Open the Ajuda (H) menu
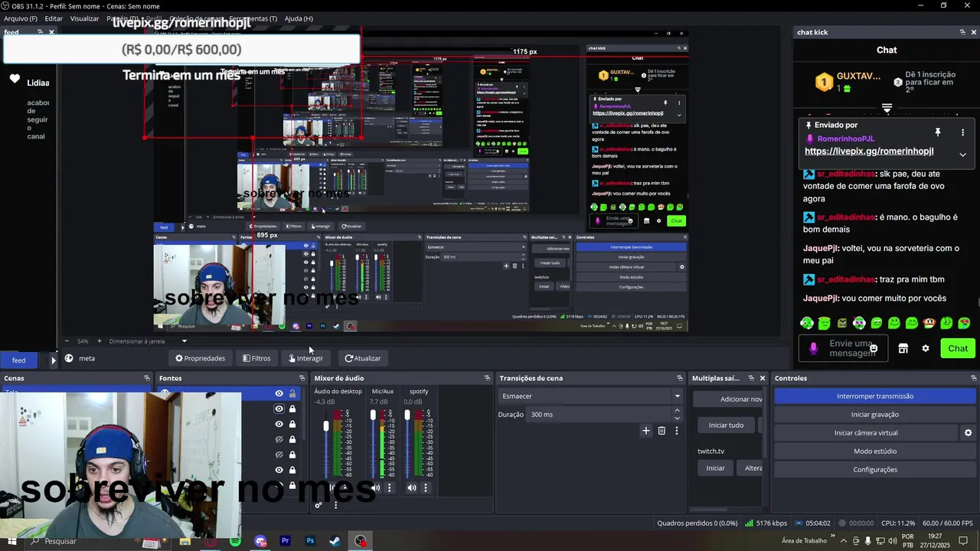980x551 pixels. tap(299, 18)
